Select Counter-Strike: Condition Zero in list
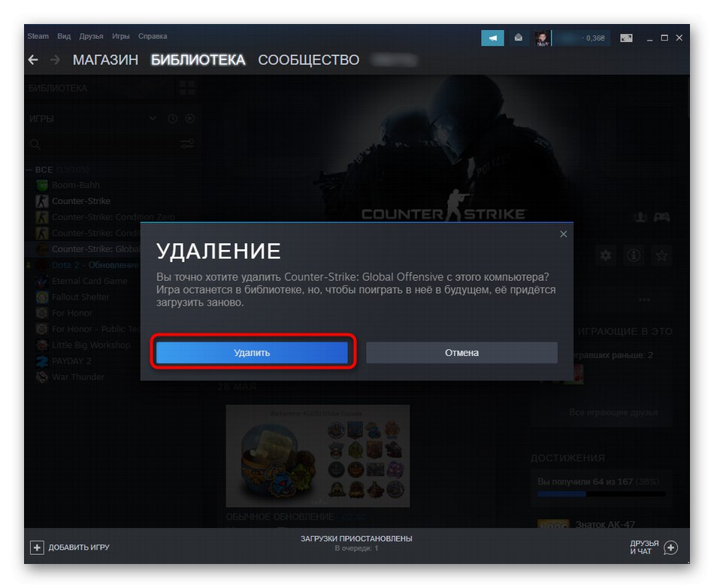 point(113,217)
